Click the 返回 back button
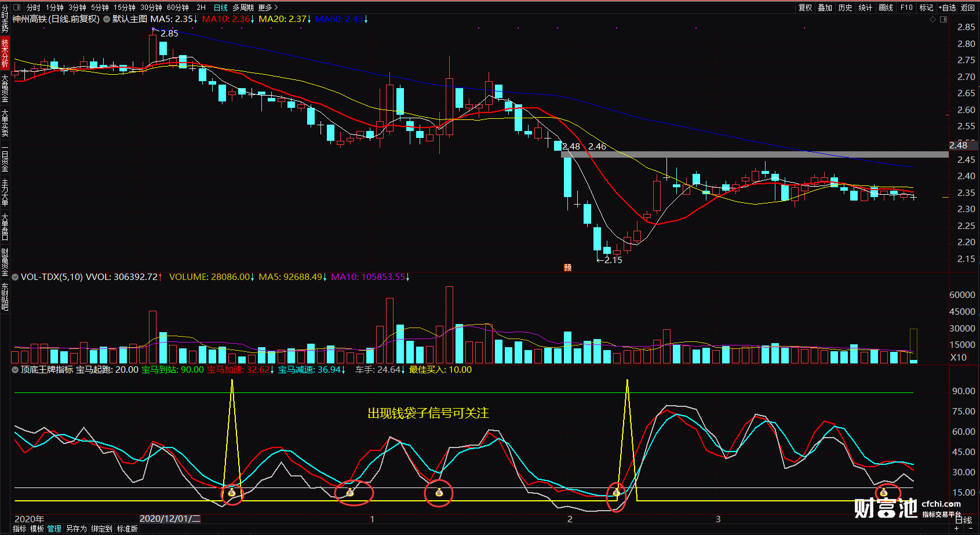 click(x=967, y=8)
